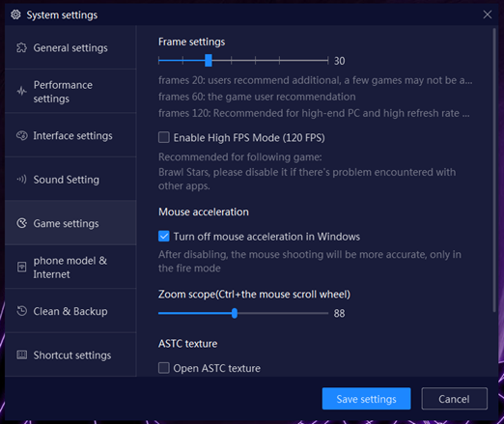Open phone model & Internet section

(70, 267)
